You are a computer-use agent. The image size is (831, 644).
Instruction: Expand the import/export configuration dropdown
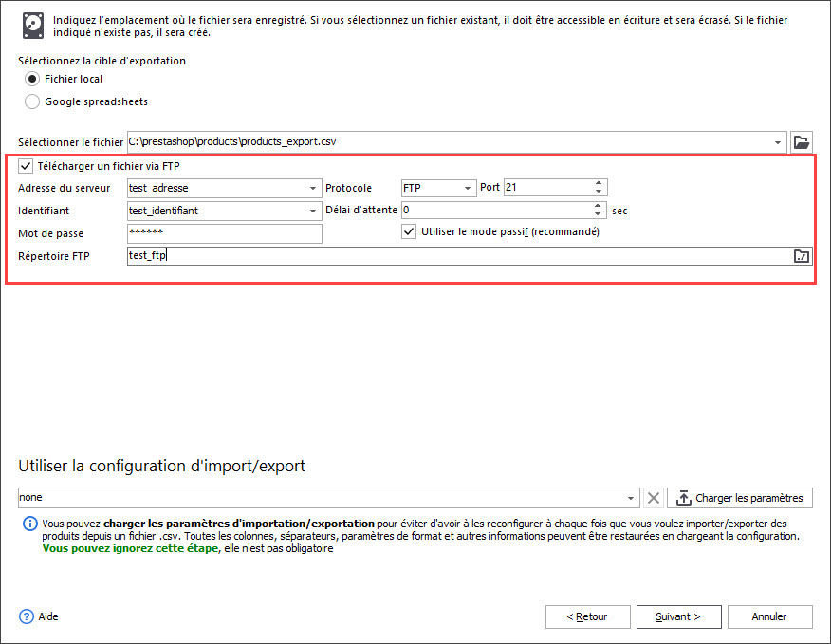pos(632,498)
